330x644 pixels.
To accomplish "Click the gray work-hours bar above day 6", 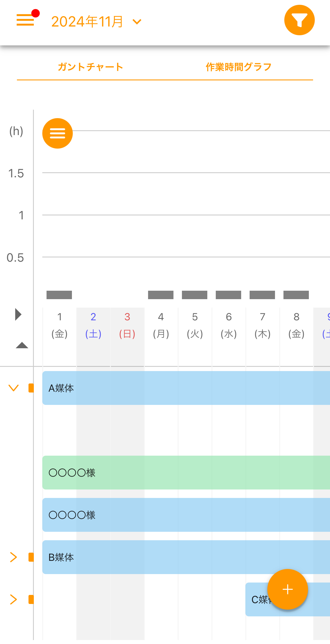I will 228,295.
